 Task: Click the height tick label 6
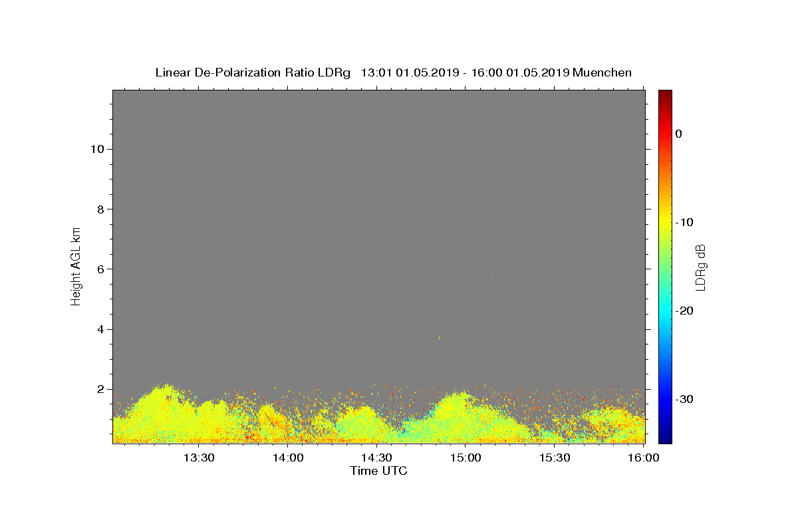coord(100,269)
